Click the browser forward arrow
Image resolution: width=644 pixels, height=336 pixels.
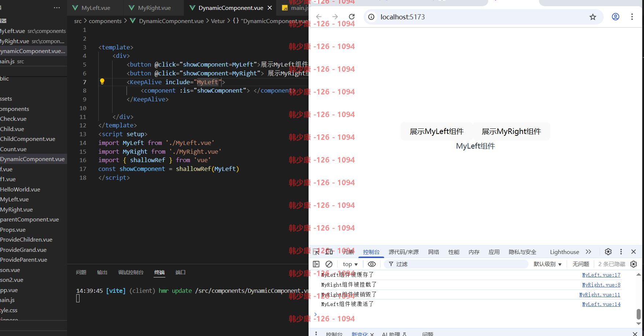[x=335, y=17]
